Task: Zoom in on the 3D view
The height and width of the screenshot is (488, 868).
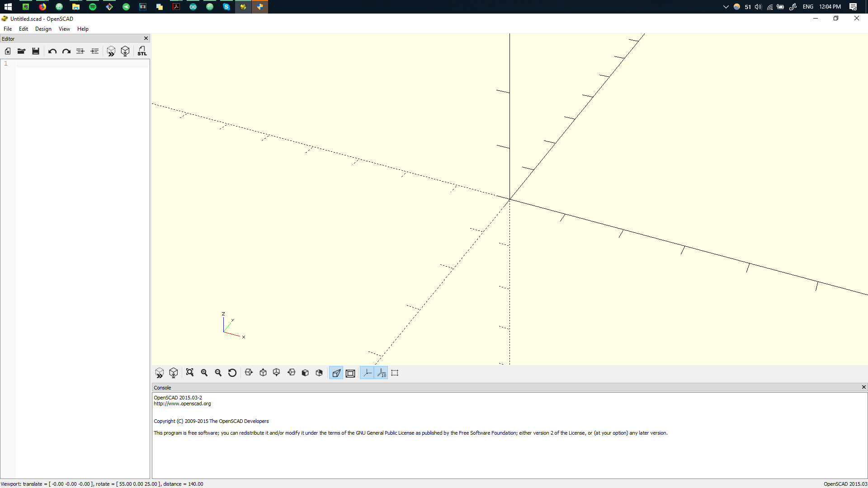Action: point(204,373)
